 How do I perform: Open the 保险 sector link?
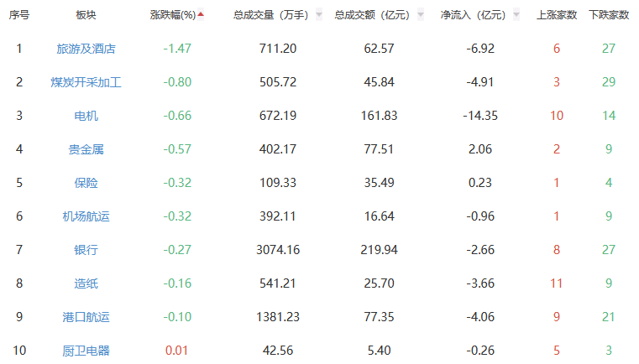click(86, 183)
